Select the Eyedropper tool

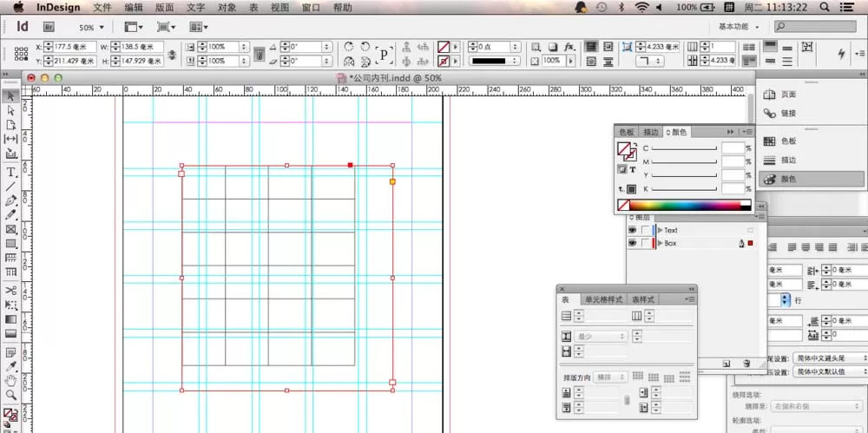click(x=10, y=366)
